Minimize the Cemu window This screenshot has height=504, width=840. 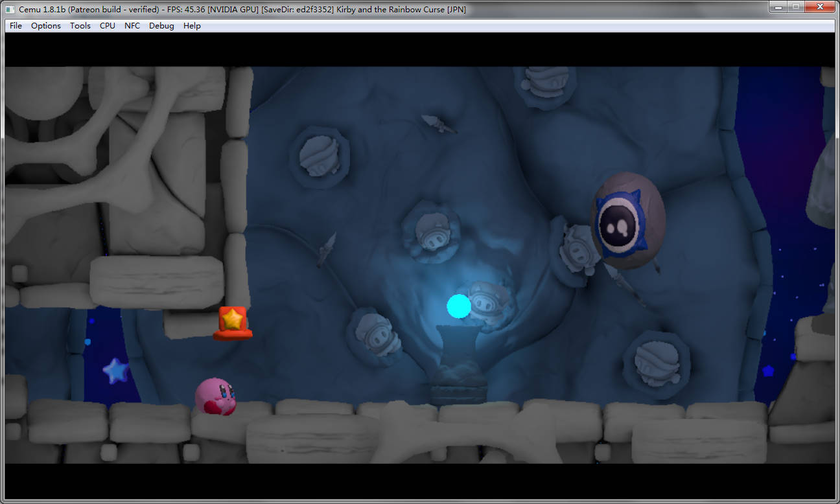(x=778, y=6)
